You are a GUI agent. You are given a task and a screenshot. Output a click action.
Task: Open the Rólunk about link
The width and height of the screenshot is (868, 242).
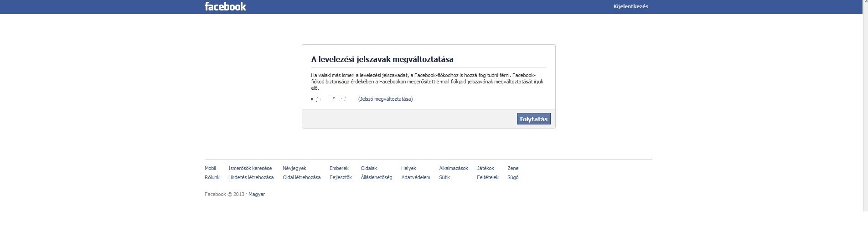click(x=212, y=177)
